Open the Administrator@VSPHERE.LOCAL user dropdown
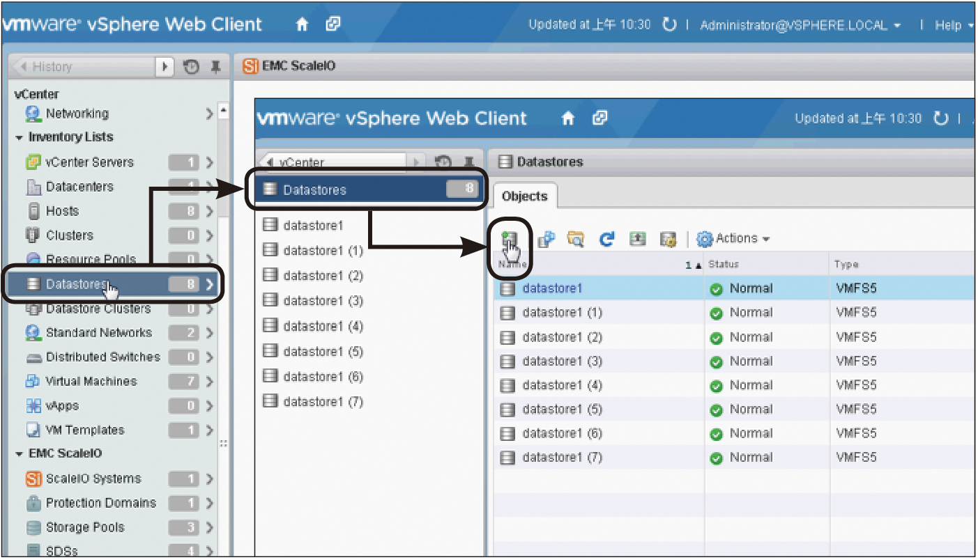Screen dimensions: 978x560 pyautogui.click(x=800, y=26)
